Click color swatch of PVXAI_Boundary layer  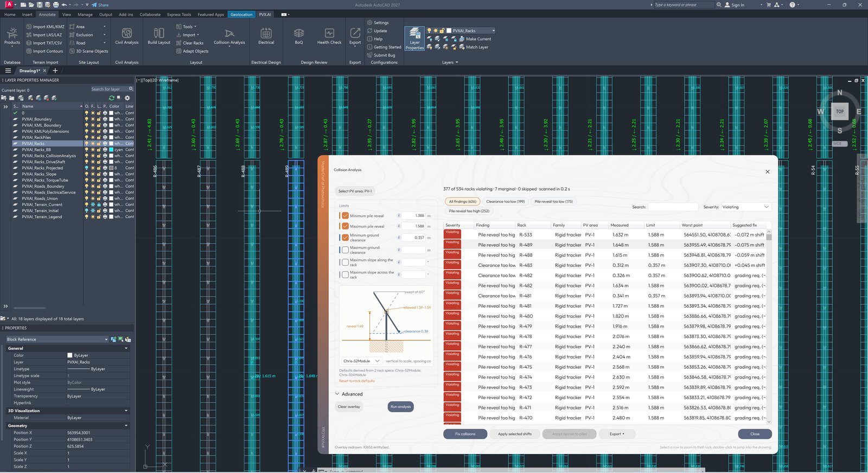(x=111, y=119)
